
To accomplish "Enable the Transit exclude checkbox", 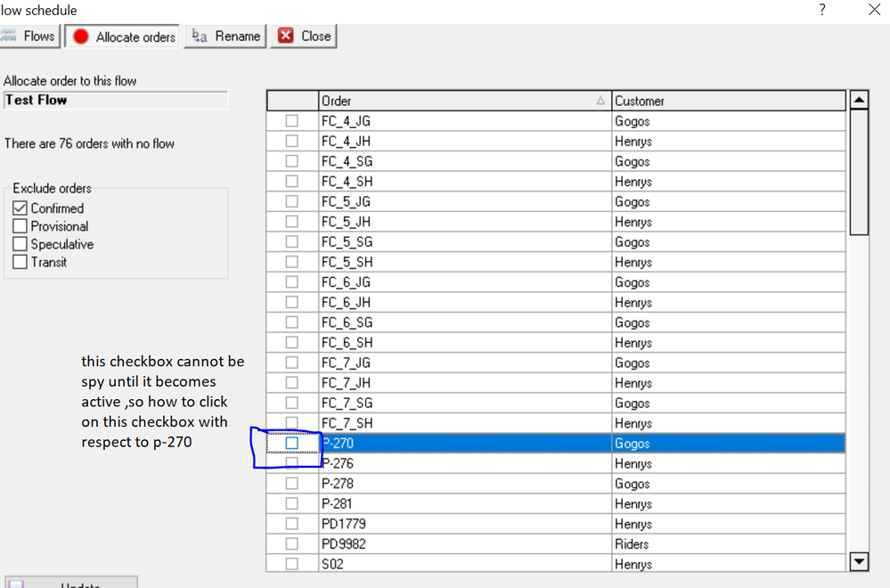I will click(20, 262).
